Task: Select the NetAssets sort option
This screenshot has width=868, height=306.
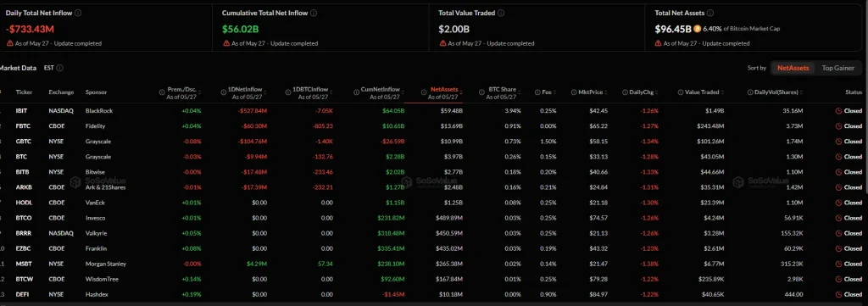Action: coord(793,68)
